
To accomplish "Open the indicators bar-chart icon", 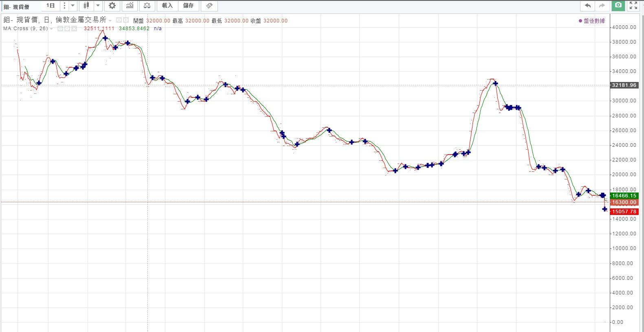I will [130, 6].
